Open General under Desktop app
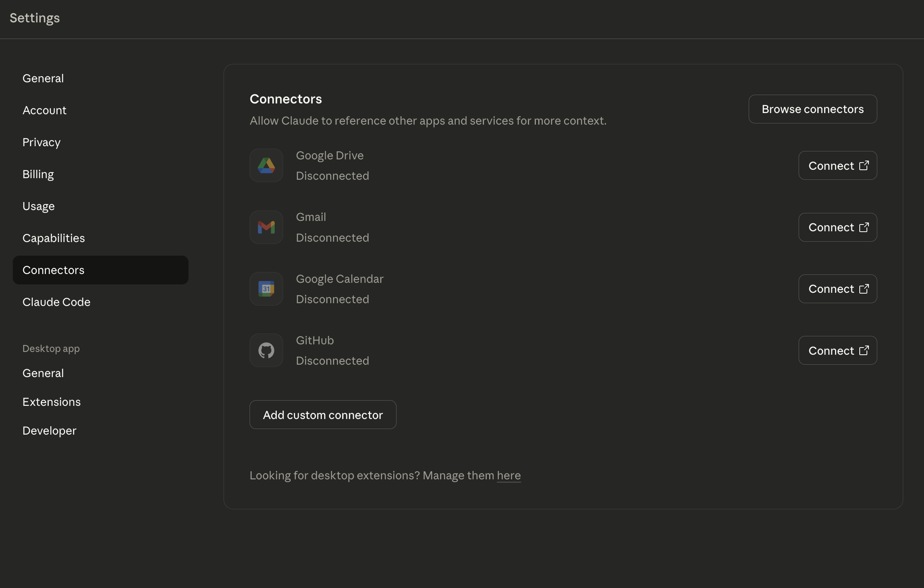This screenshot has height=588, width=924. [43, 373]
